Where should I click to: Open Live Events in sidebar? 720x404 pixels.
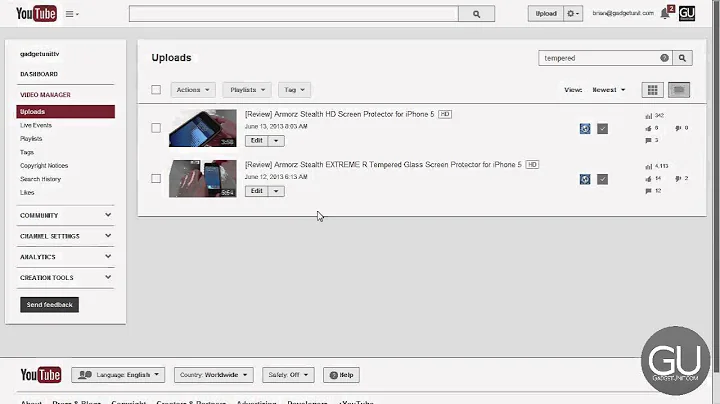36,125
